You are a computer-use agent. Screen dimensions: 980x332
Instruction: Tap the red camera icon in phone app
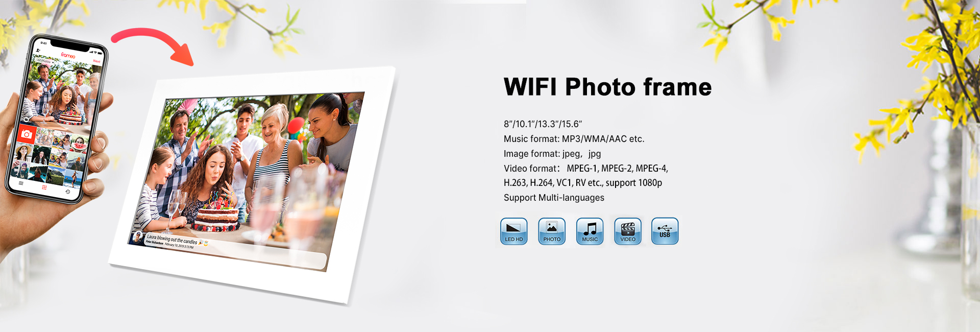point(27,134)
